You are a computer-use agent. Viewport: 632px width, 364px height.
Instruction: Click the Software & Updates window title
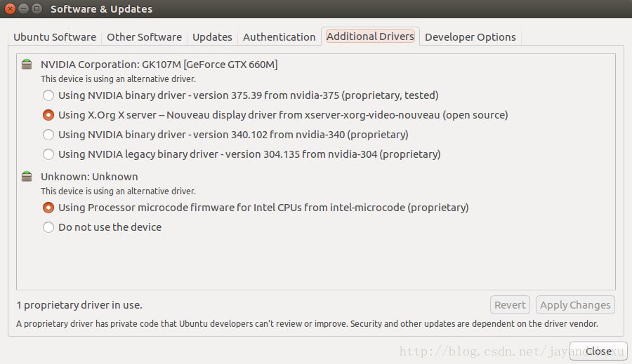click(102, 9)
